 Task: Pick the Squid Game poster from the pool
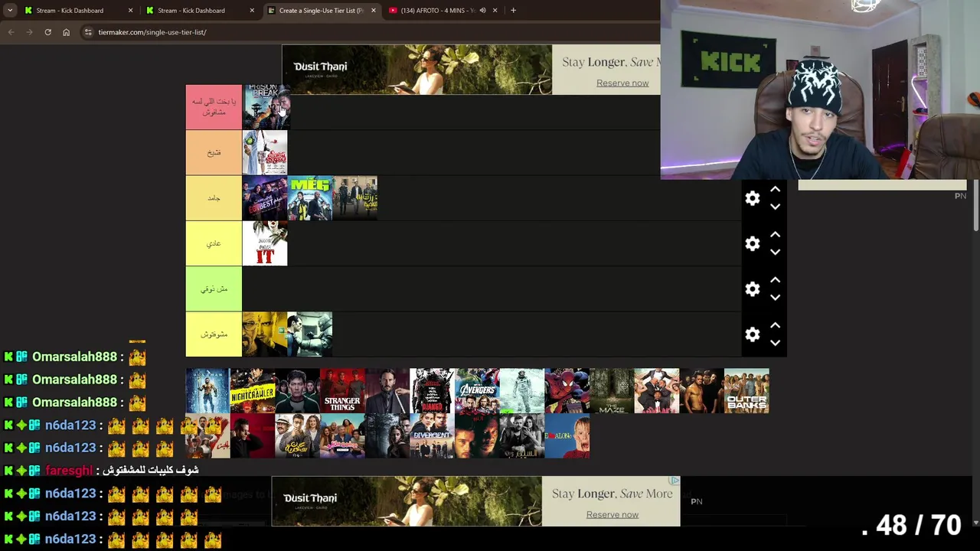297,391
